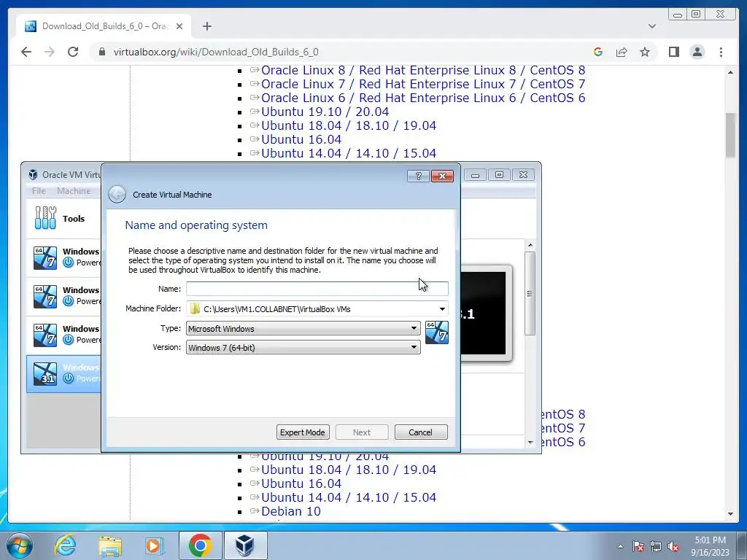The height and width of the screenshot is (560, 747).
Task: Click the address bar URL virtualbox.org
Action: [216, 52]
